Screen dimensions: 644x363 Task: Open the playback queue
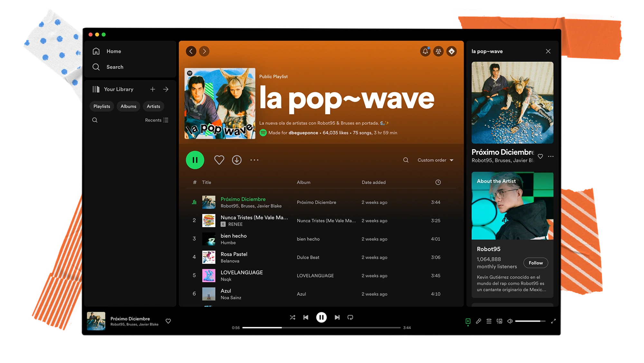[489, 321]
